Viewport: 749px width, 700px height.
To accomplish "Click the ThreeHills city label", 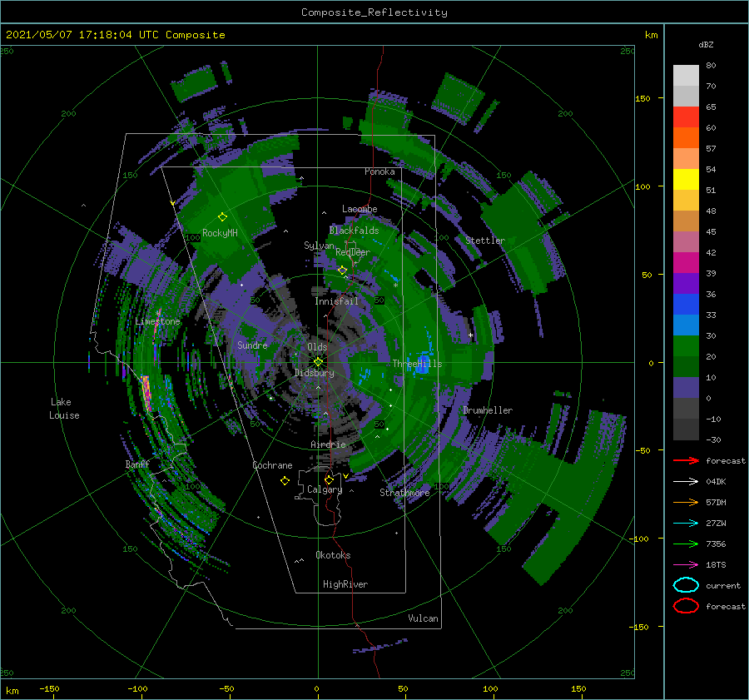I will (417, 364).
